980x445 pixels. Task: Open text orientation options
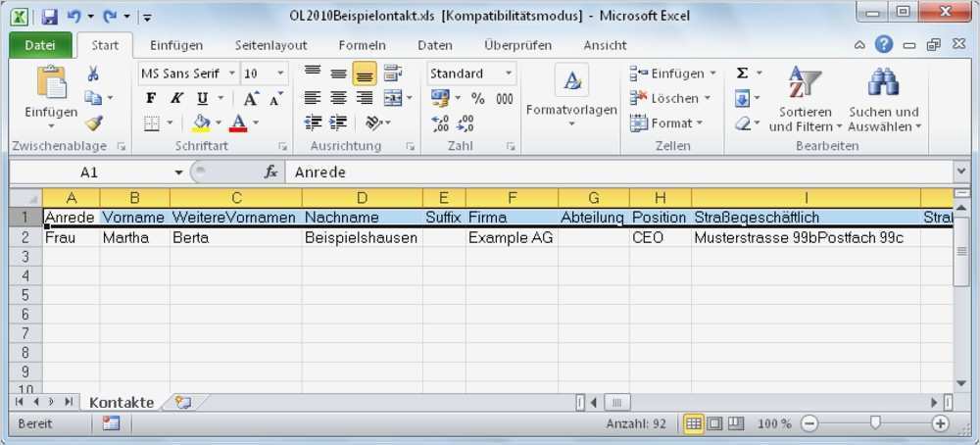click(x=373, y=124)
